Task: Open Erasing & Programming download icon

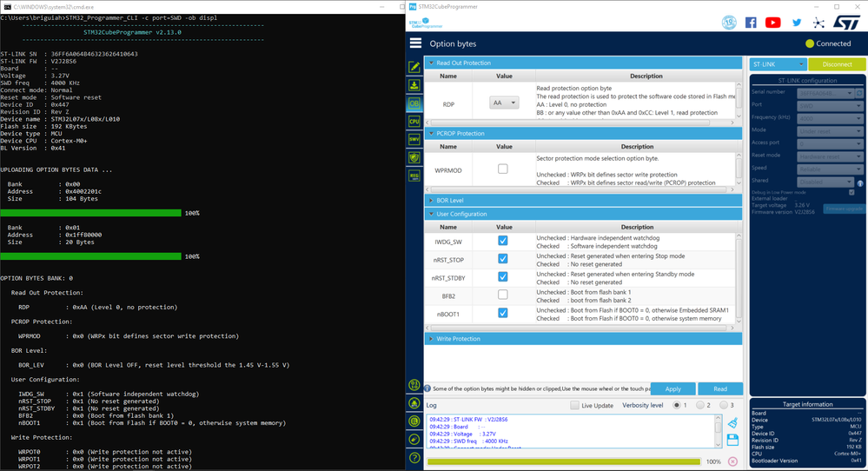Action: point(414,85)
